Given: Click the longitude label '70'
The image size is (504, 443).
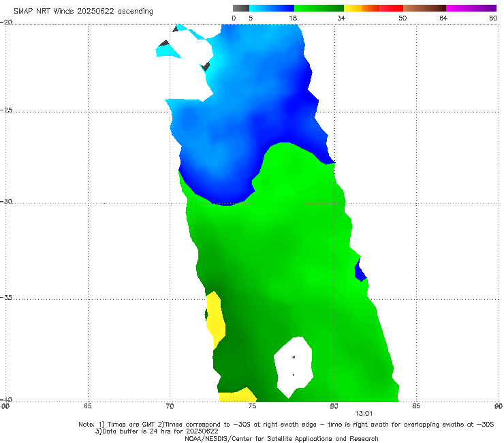Looking at the screenshot, I should 170,406.
